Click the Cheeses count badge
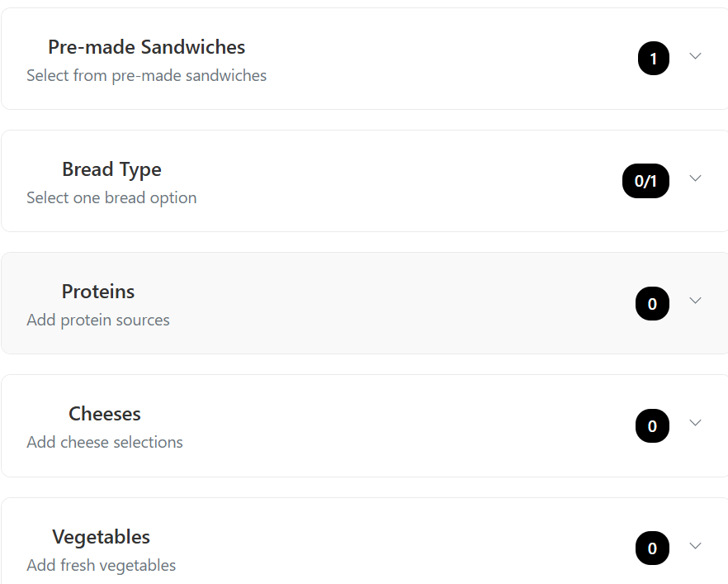Screen dimensions: 728x584 (x=652, y=425)
